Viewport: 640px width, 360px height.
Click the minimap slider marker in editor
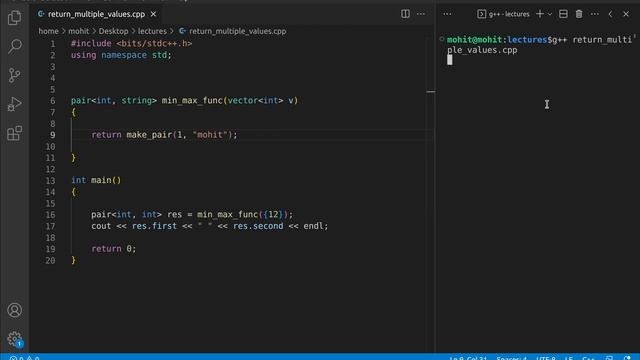[x=431, y=92]
